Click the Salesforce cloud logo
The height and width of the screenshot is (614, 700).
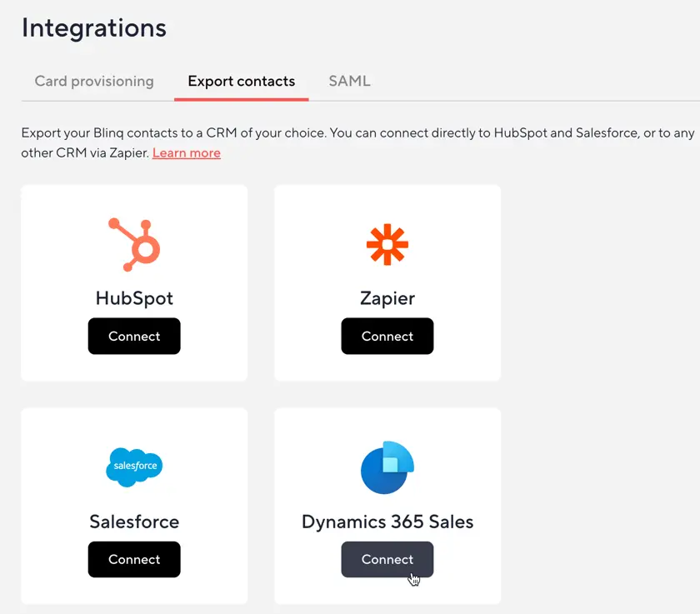[x=134, y=467]
